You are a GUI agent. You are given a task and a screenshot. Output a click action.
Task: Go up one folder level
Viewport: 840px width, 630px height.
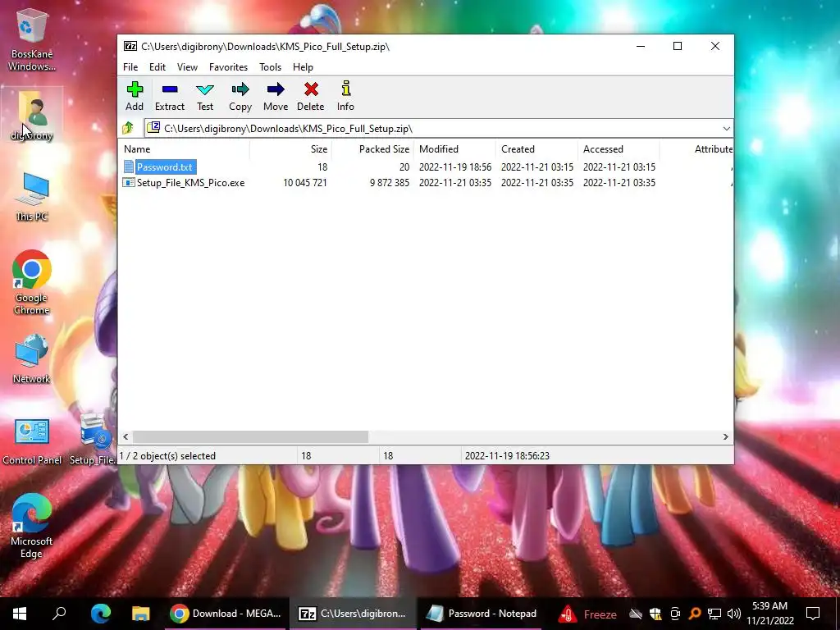pos(128,129)
